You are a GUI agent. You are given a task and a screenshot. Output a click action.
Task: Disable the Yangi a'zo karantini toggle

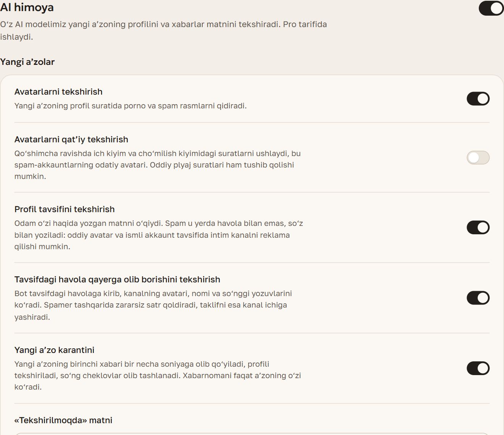(478, 368)
